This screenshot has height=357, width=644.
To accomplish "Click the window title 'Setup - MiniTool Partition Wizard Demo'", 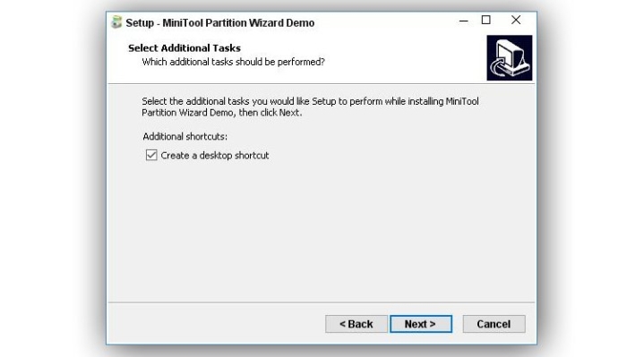I will tap(220, 23).
